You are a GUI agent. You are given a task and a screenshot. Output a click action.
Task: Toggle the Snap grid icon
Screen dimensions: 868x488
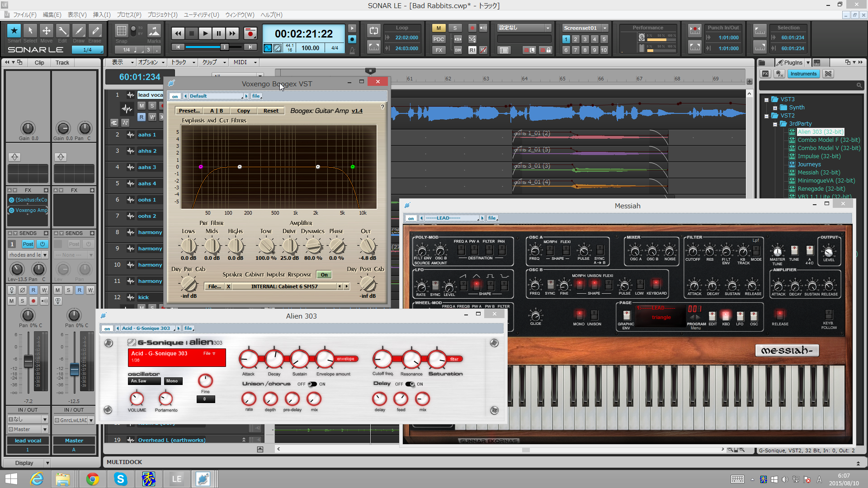pos(122,31)
